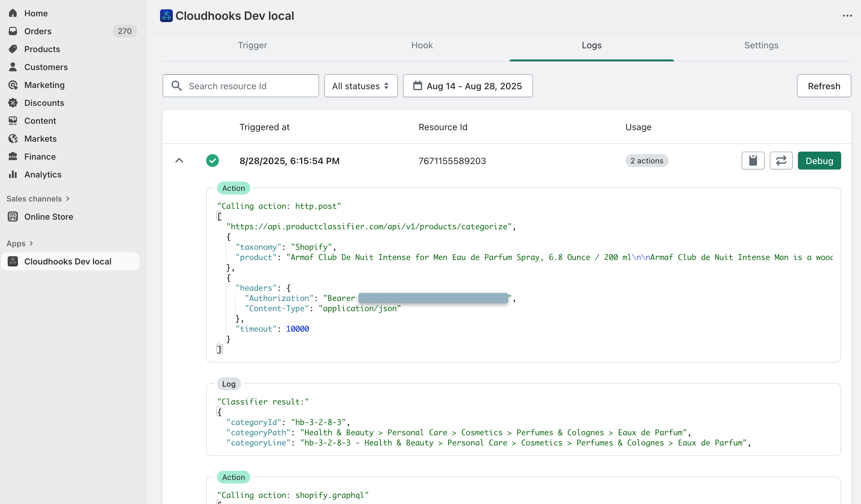Viewport: 861px width, 504px height.
Task: Click the Products tag icon
Action: pyautogui.click(x=13, y=49)
